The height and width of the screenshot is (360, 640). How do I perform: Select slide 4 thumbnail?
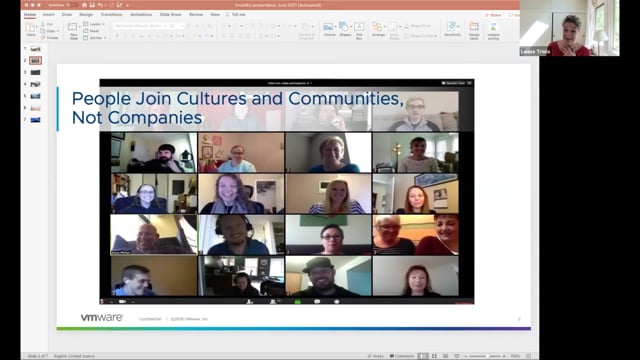[x=36, y=84]
